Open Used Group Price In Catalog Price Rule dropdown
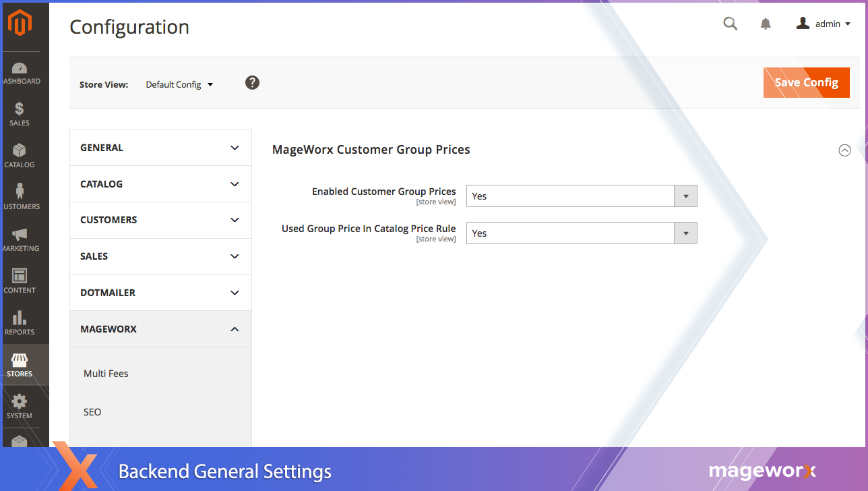The width and height of the screenshot is (868, 491). pyautogui.click(x=581, y=233)
